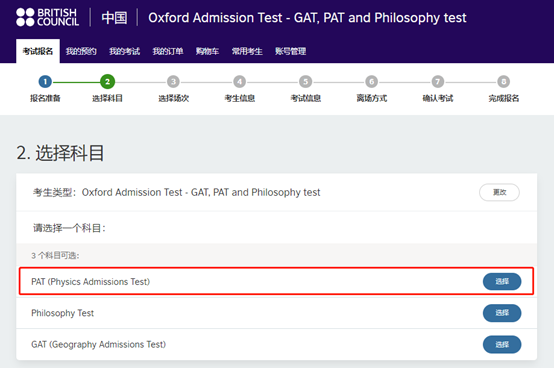Click 更改 button for candidate type

click(x=499, y=192)
